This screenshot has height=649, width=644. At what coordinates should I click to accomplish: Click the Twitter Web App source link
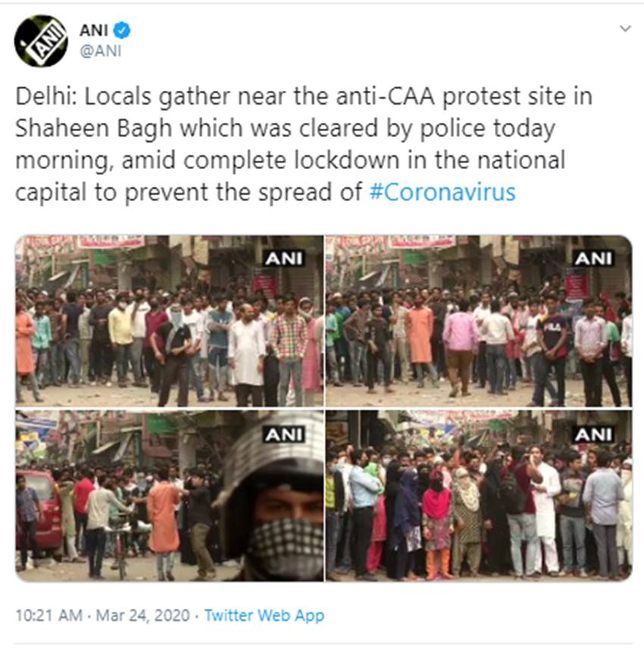pyautogui.click(x=264, y=615)
